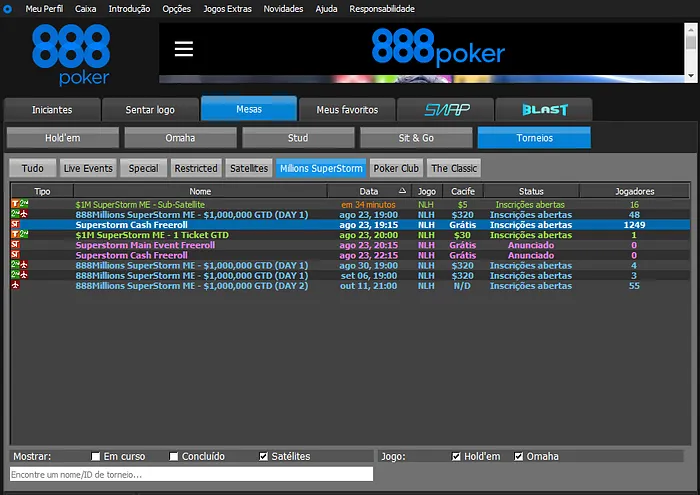Select the Millions SuperStorm filter
Viewport: 700px width, 495px height.
click(x=321, y=168)
